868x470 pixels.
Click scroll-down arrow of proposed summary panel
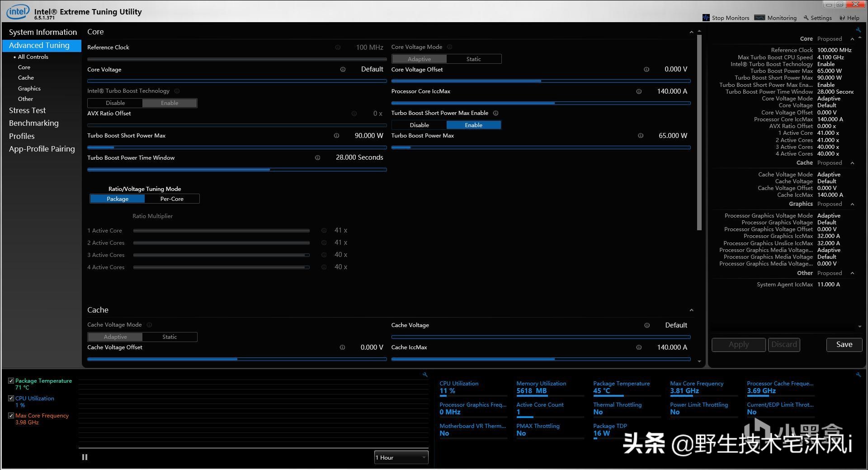pyautogui.click(x=859, y=327)
